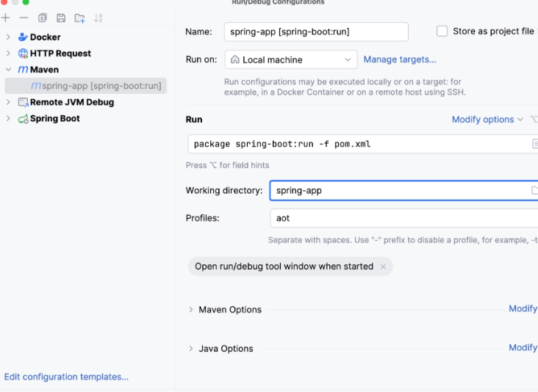Click Modify link for Java Options

[x=523, y=348]
